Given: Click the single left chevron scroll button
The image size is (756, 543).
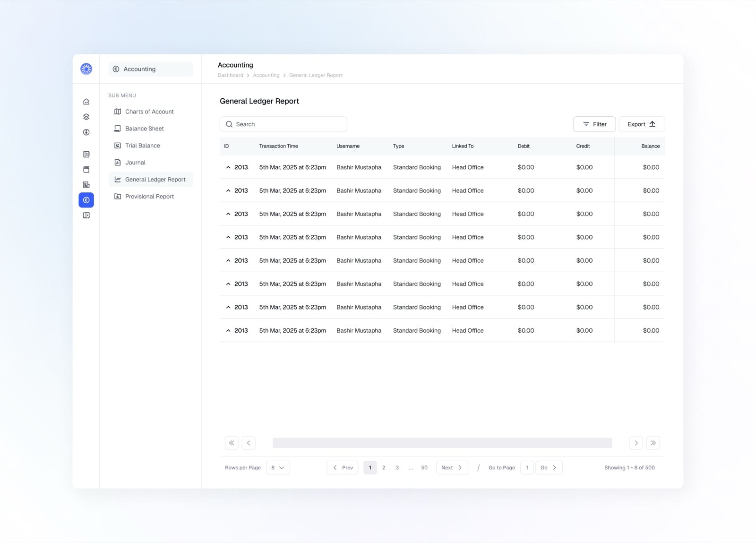Looking at the screenshot, I should pos(249,443).
